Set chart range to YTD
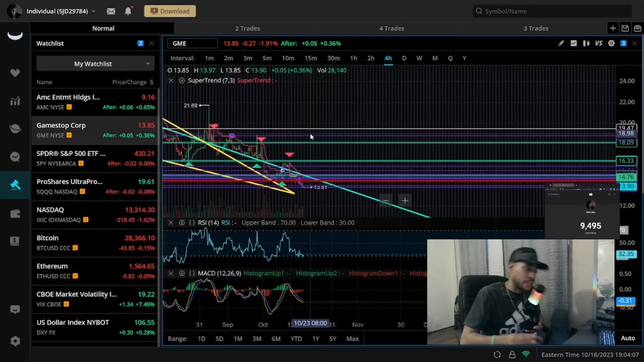The image size is (644, 362). (x=296, y=338)
